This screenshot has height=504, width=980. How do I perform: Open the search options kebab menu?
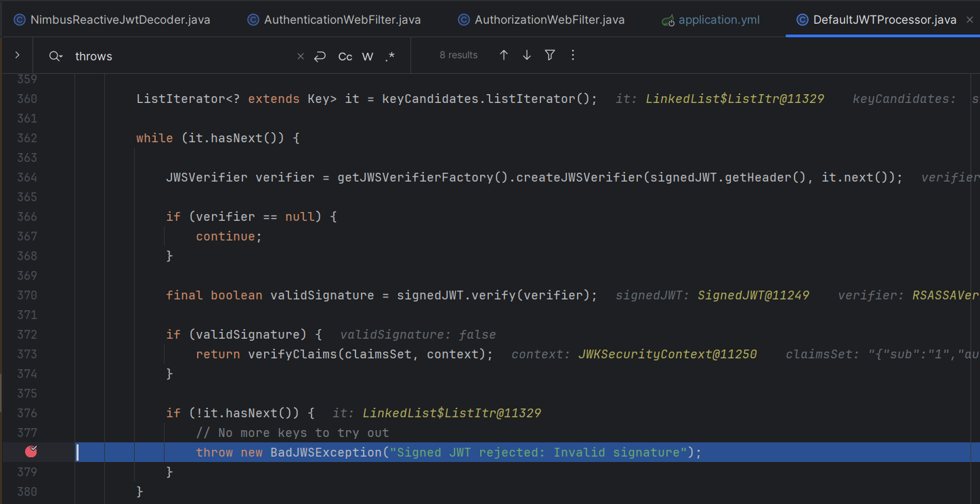click(572, 56)
